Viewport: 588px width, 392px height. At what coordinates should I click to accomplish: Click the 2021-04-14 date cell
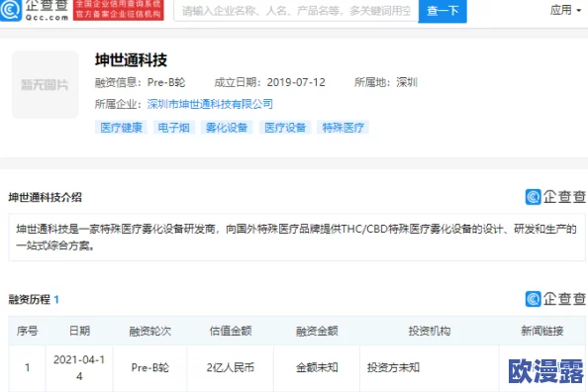tap(79, 368)
